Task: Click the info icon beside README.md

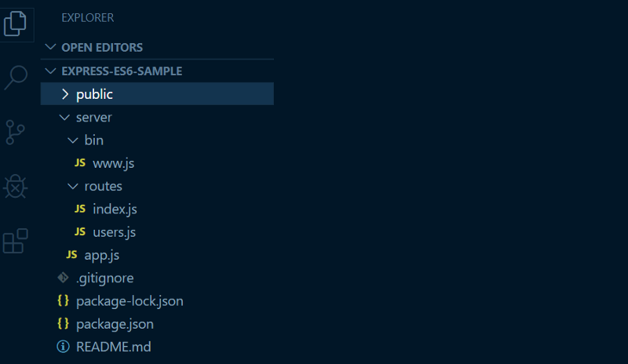Action: pyautogui.click(x=63, y=347)
